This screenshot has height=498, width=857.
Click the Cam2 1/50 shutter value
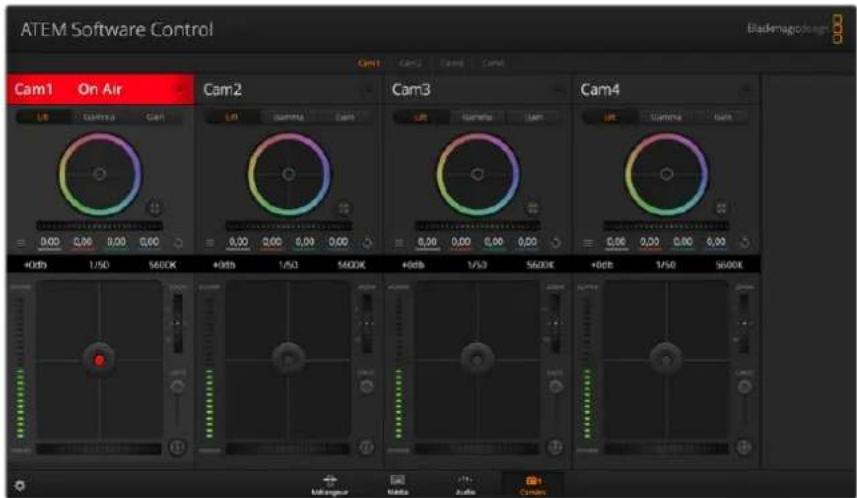288,265
